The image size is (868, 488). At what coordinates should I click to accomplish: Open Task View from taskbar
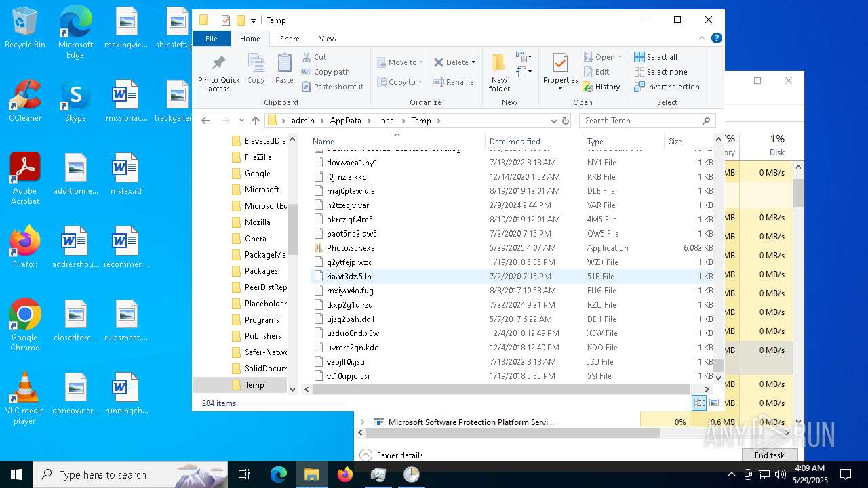click(244, 474)
